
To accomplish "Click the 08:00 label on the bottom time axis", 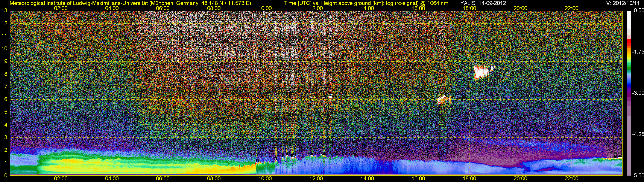I will pyautogui.click(x=214, y=179).
